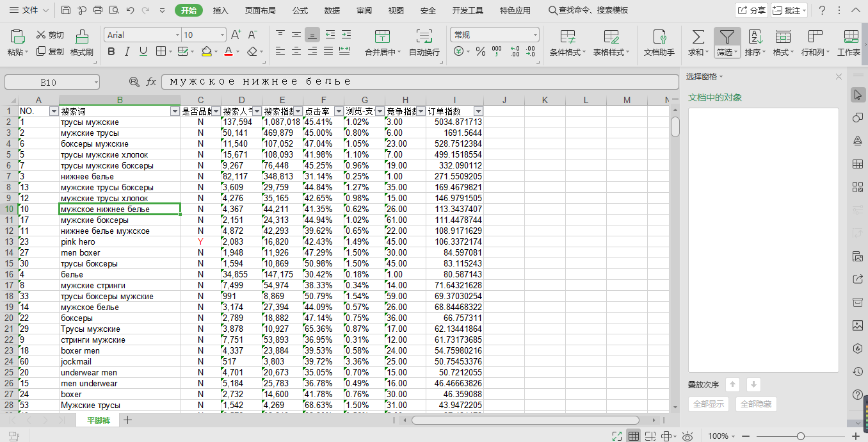868x442 pixels.
Task: Click the Comment (批注) button
Action: pos(789,10)
